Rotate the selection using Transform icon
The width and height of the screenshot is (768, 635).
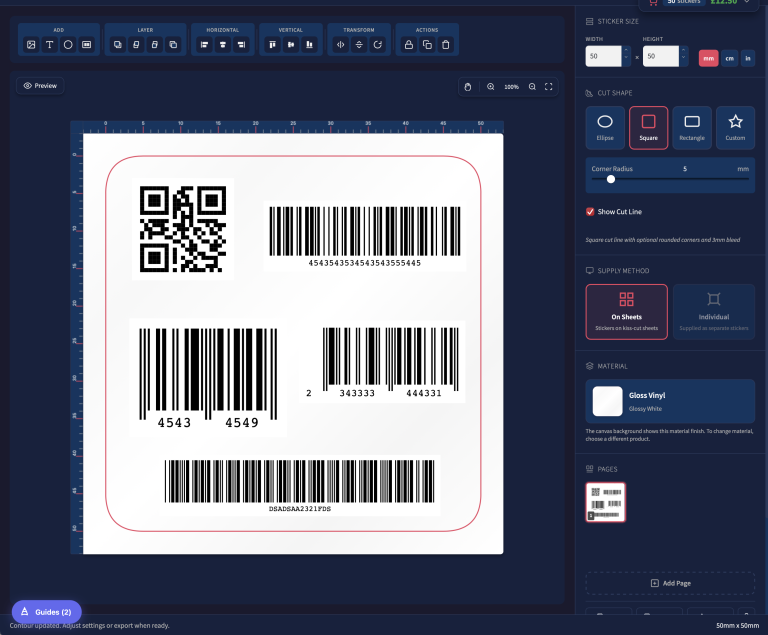tap(377, 45)
